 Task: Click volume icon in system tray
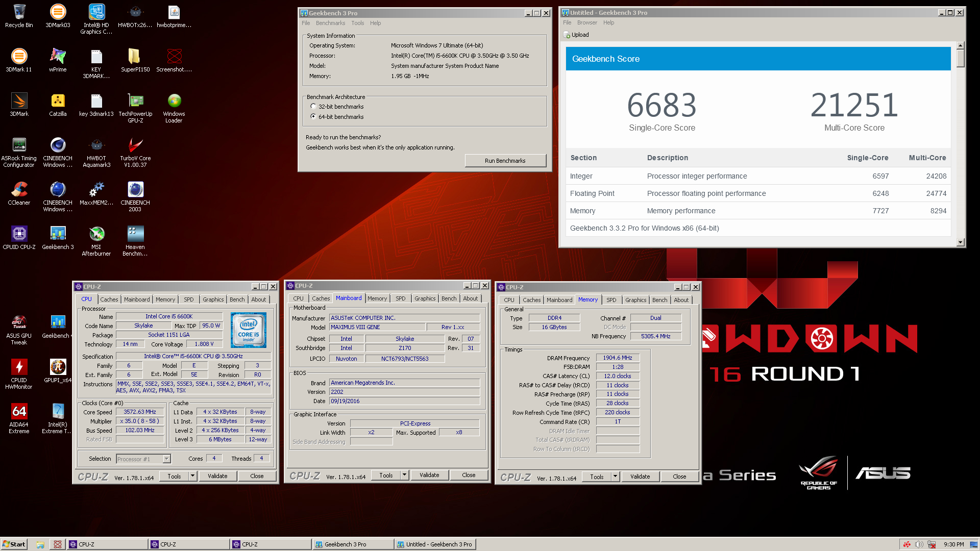[x=919, y=544]
